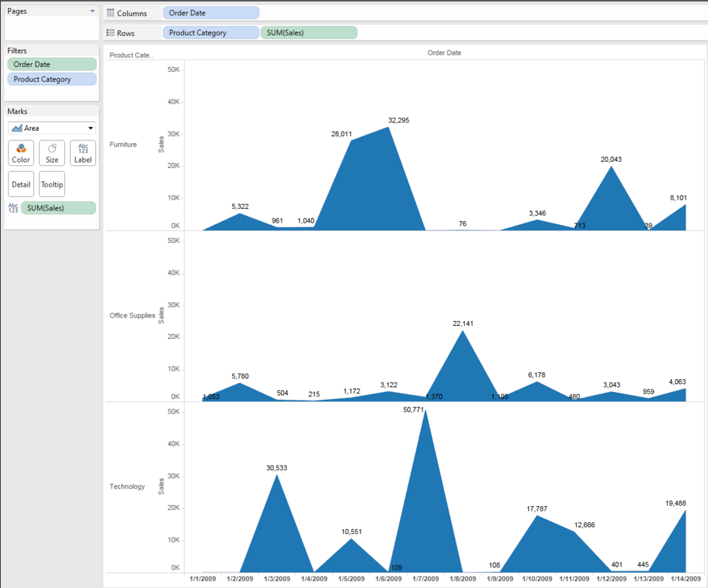Click the Abc label icon beside SUM(Sales)
Viewport: 708px width, 588px height.
coord(13,208)
